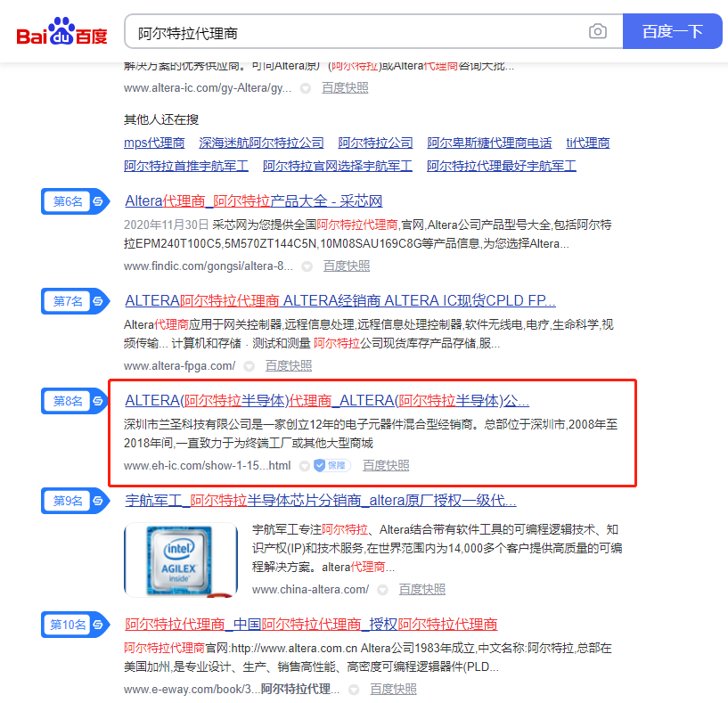The width and height of the screenshot is (728, 703).
Task: Open related search 'ti代理商'
Action: [x=587, y=143]
